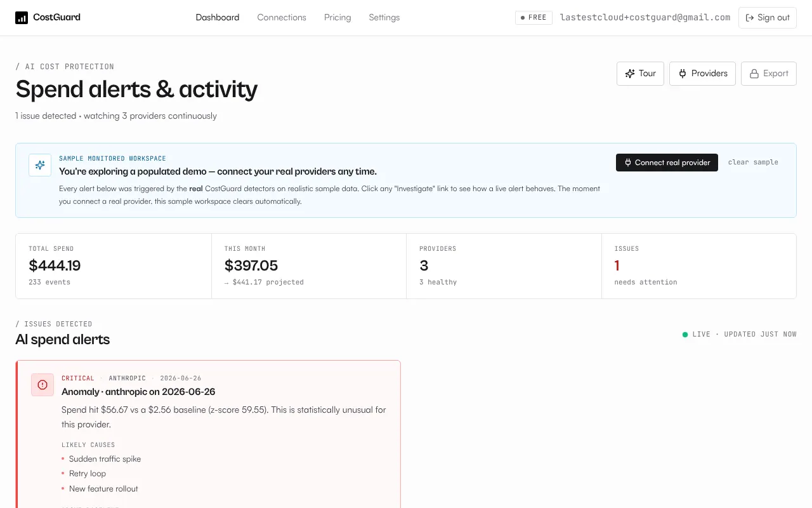Open the Anomaly anthropic alert title
Screen dimensions: 812x508
[x=138, y=392]
